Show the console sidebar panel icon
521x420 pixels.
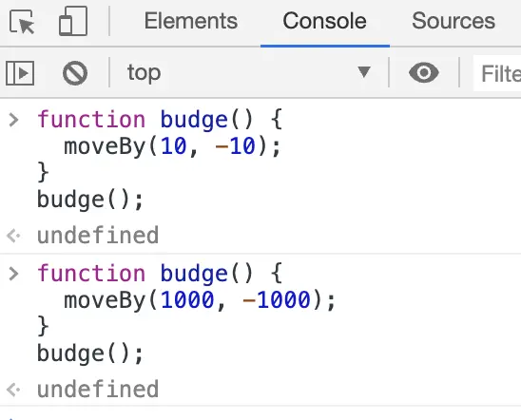(x=20, y=73)
